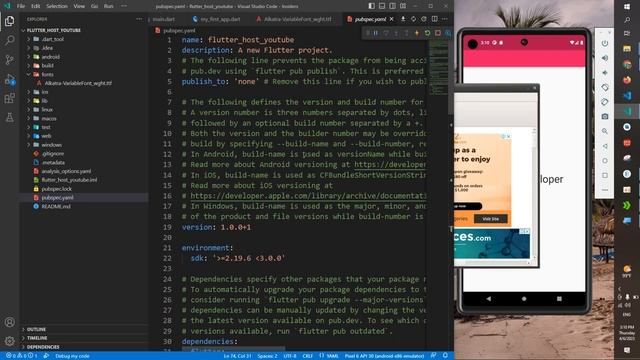The width and height of the screenshot is (640, 360).
Task: Expand the TIMELINE section
Action: click(37, 338)
